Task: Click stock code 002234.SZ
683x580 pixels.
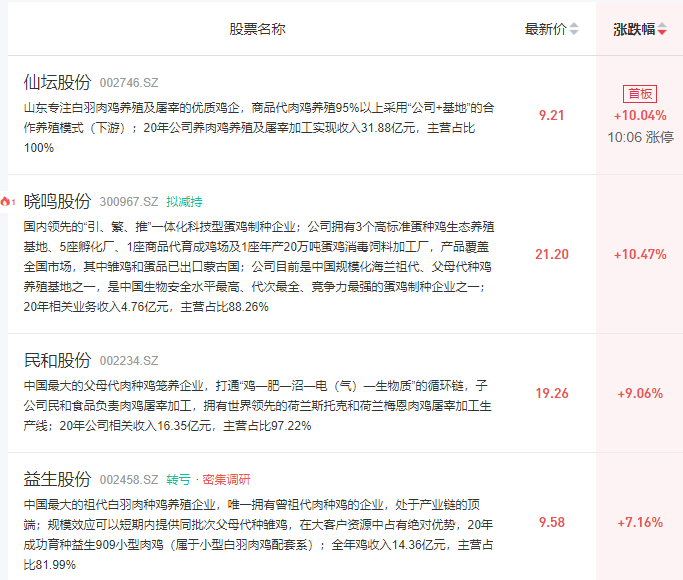Action: pos(129,361)
